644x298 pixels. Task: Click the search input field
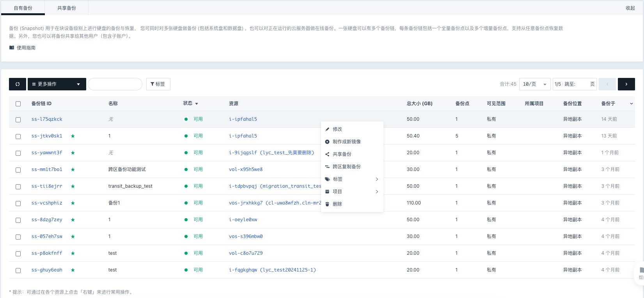115,84
